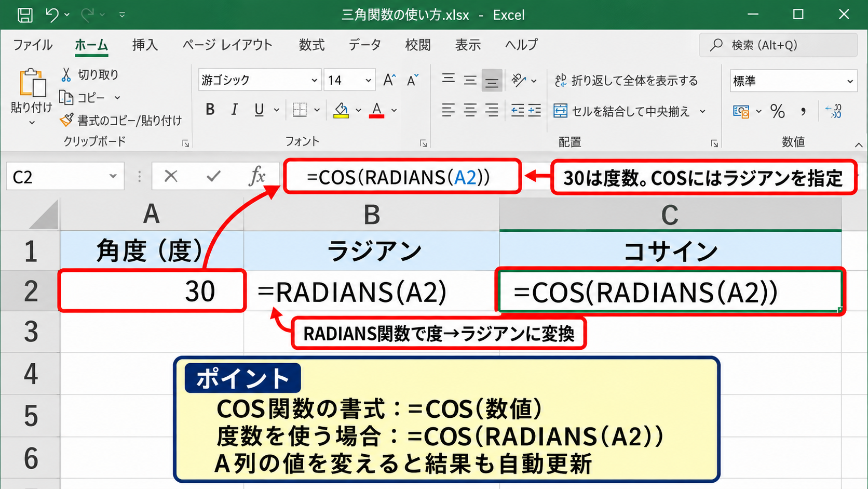Toggle bottom vertical alignment button
Image resolution: width=868 pixels, height=489 pixels.
click(492, 81)
